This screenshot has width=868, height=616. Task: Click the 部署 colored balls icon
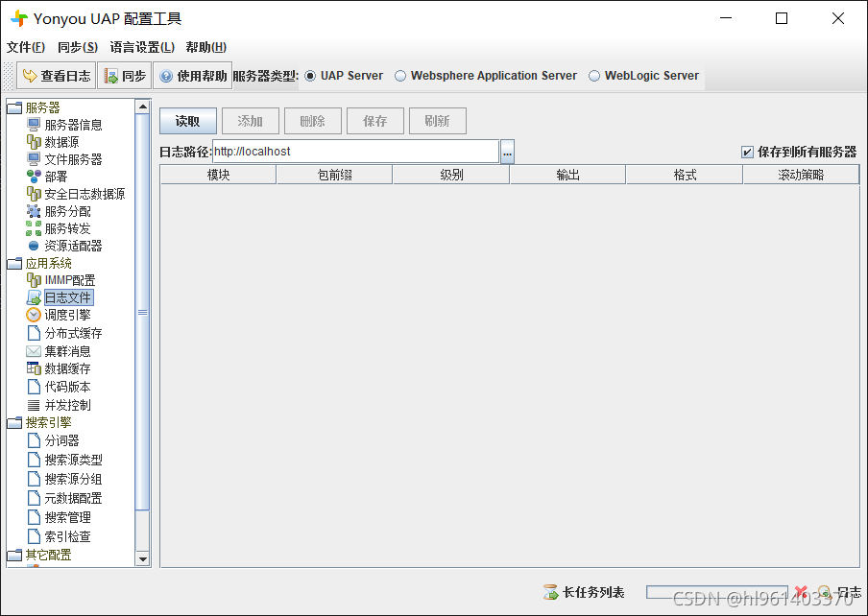34,177
